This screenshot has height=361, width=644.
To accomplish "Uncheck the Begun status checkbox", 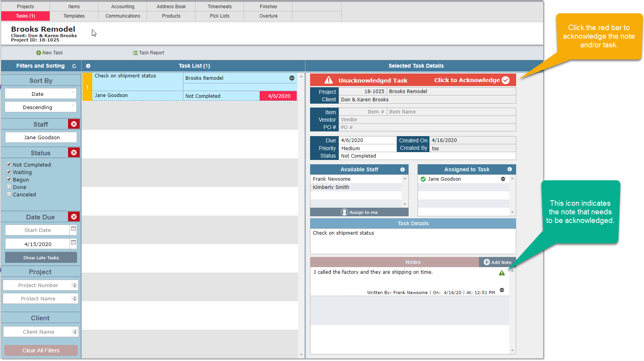I will [9, 179].
